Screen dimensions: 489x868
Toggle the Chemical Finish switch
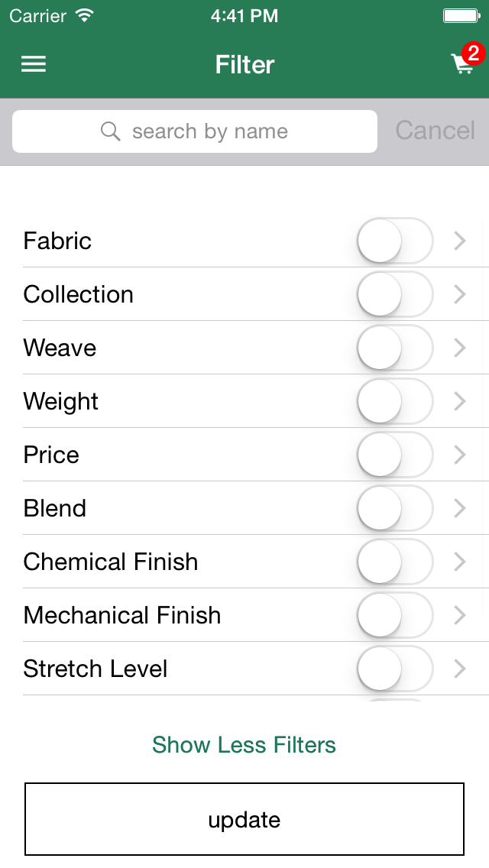click(394, 562)
